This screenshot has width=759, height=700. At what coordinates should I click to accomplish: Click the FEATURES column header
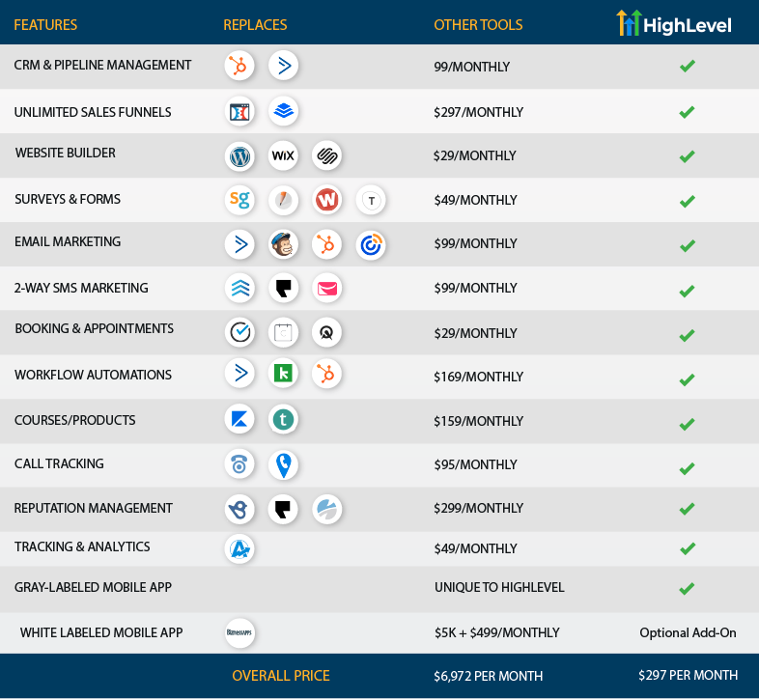coord(45,25)
